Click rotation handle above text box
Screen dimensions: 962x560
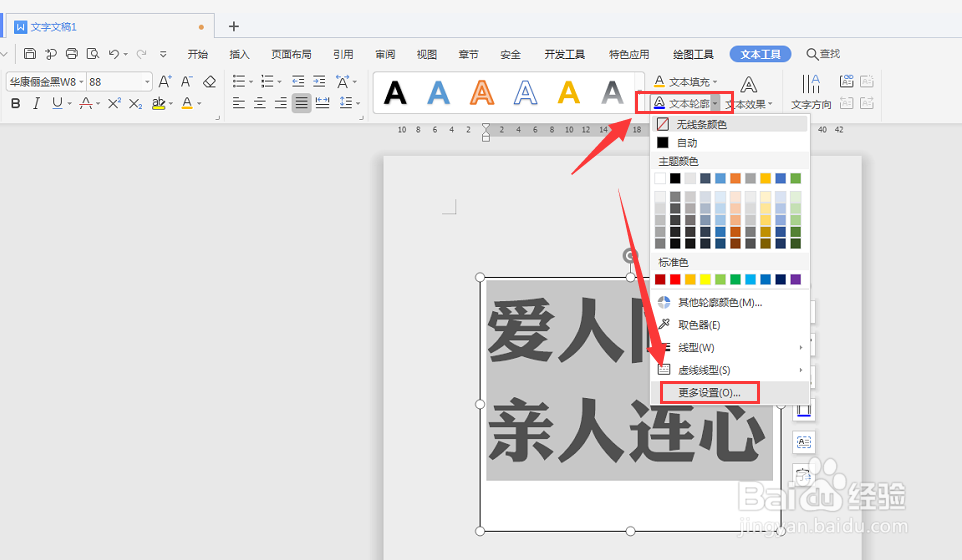click(629, 255)
